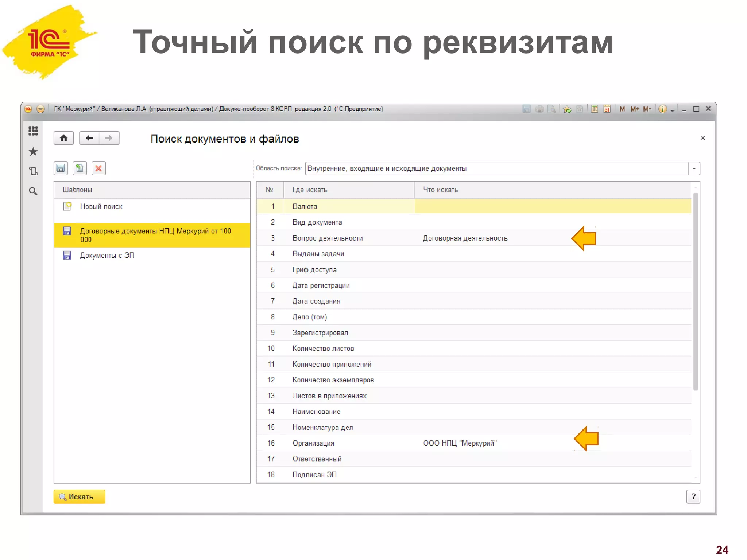Select the 'Количество листов' row

tap(474, 349)
